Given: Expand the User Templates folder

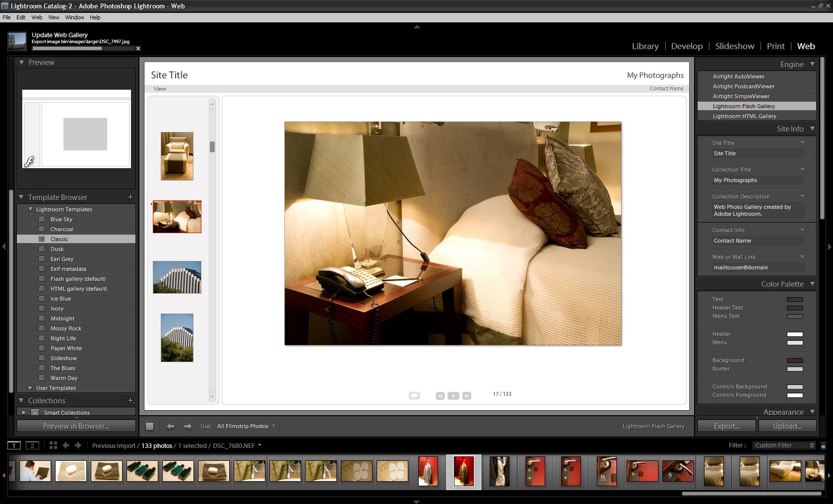Looking at the screenshot, I should tap(30, 388).
